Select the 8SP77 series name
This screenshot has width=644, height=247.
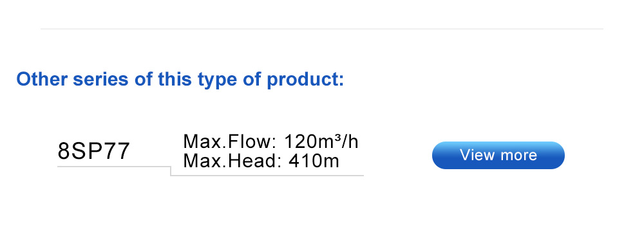(x=94, y=151)
